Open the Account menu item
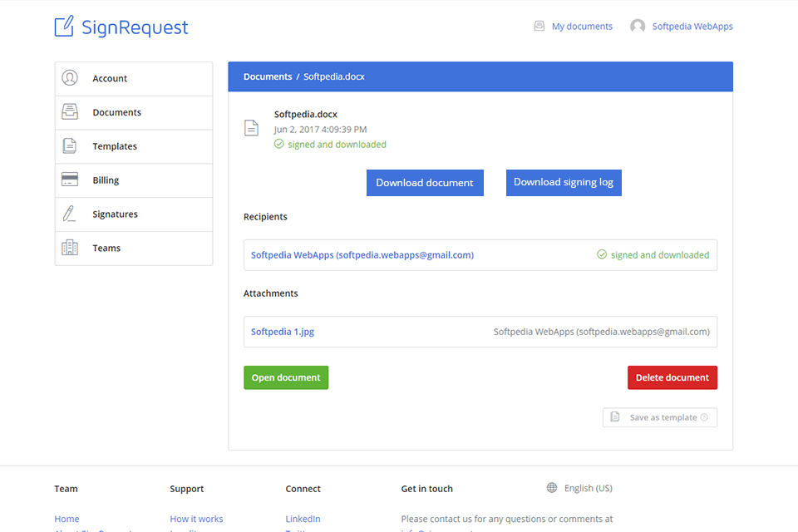 click(134, 78)
